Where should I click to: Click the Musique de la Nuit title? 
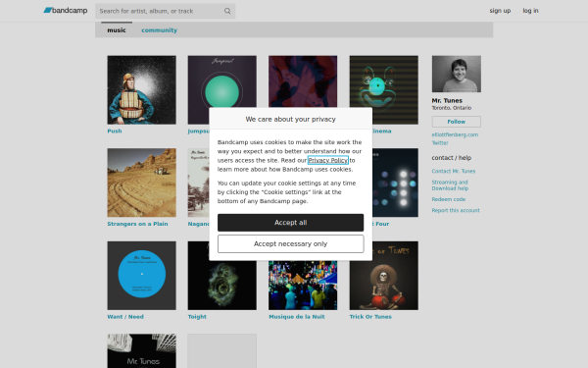pos(297,317)
